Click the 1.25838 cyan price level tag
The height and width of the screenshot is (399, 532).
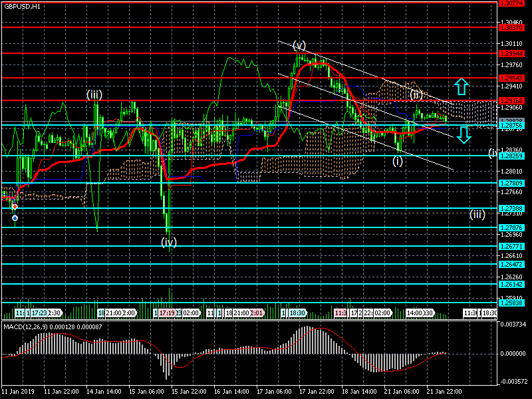click(x=514, y=303)
